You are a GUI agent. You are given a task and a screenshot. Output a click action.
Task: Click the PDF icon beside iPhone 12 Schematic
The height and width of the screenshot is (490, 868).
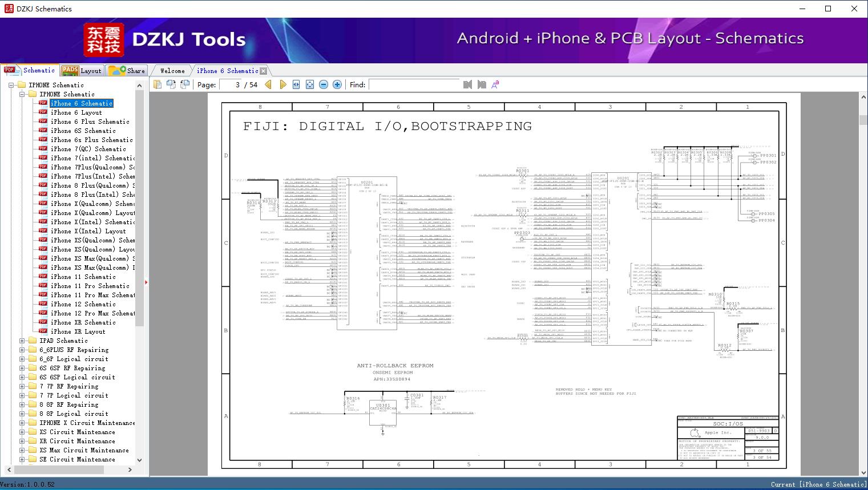point(43,304)
